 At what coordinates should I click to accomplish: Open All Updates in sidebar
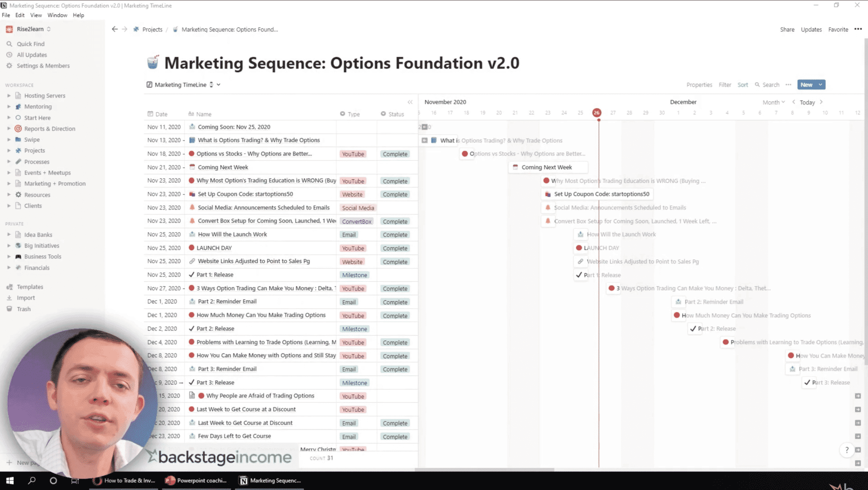[x=32, y=55]
